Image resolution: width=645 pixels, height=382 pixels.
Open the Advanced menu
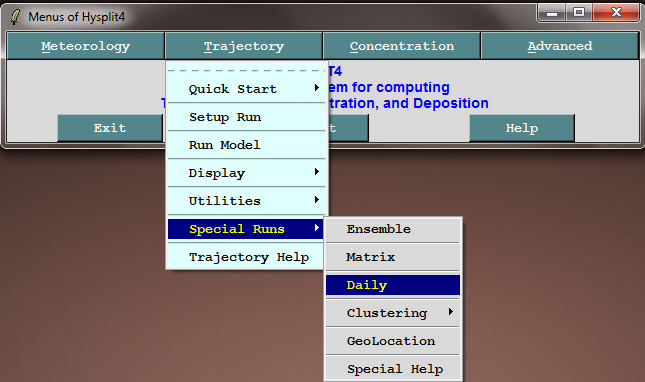coord(560,46)
